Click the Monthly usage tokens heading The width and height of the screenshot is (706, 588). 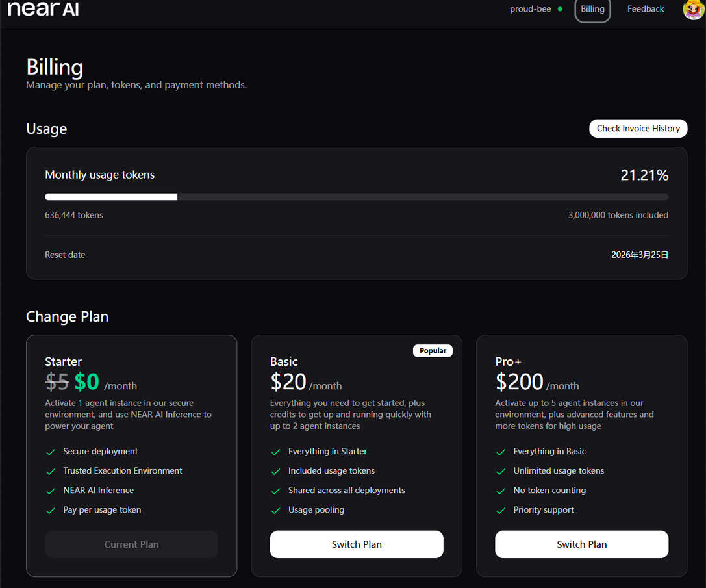pos(99,175)
